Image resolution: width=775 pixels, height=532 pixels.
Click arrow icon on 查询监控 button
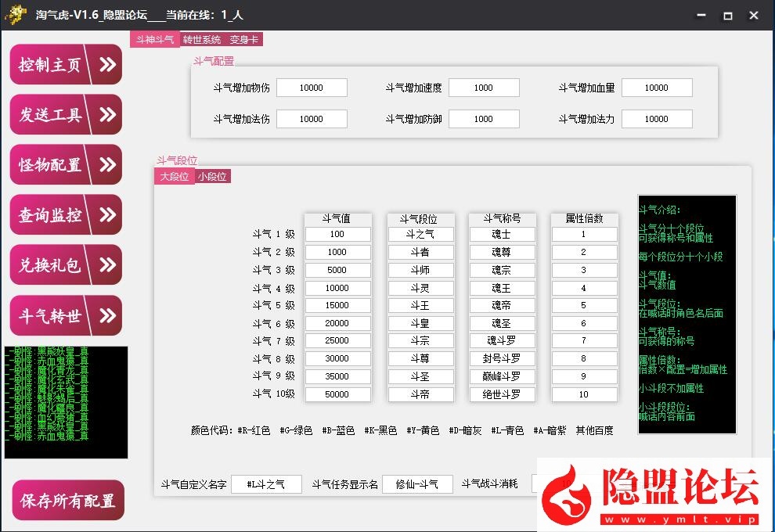[107, 214]
